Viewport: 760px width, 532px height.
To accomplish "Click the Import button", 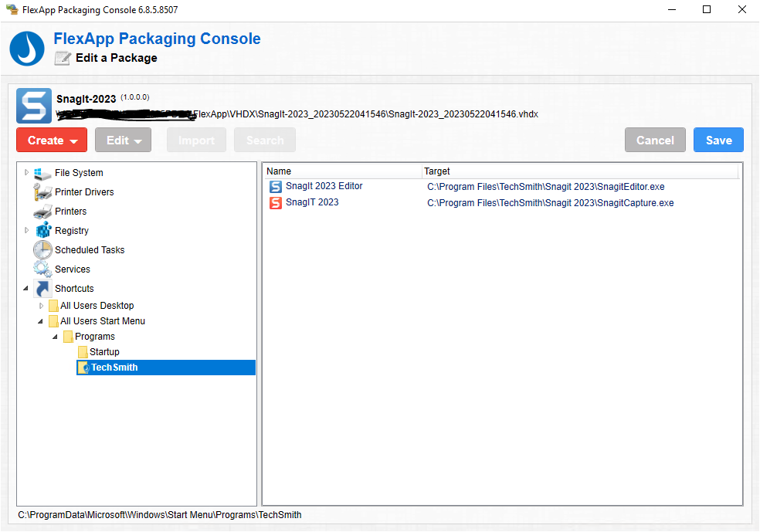I will (x=196, y=140).
